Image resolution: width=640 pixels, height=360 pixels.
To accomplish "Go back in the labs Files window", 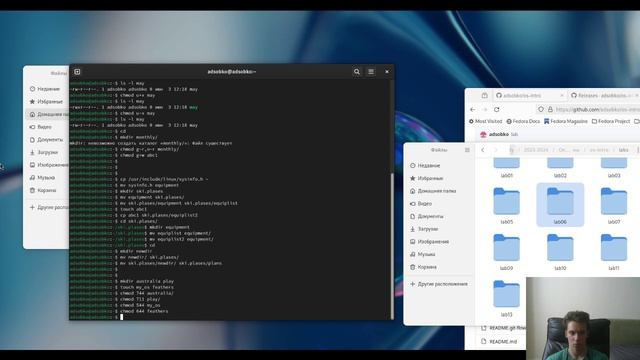I will 483,150.
